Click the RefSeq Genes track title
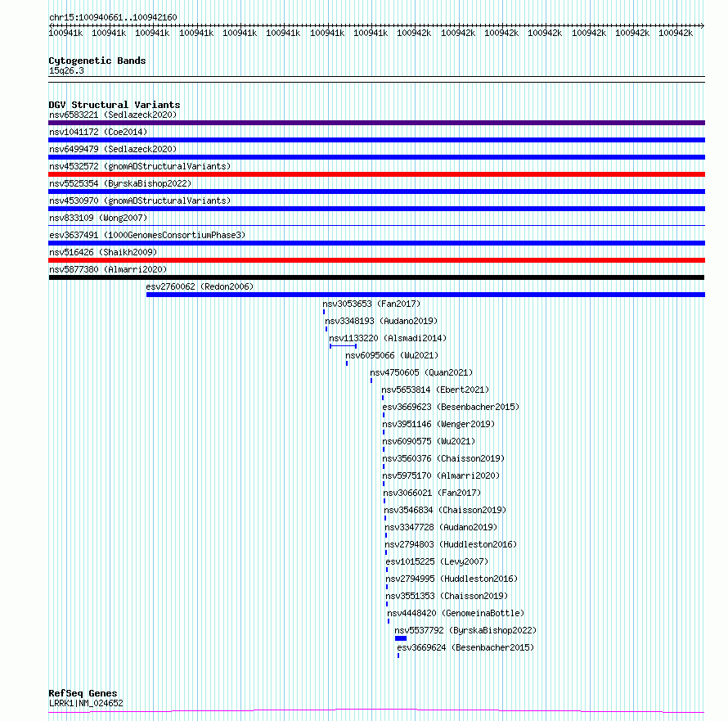This screenshot has height=721, width=728. (83, 693)
